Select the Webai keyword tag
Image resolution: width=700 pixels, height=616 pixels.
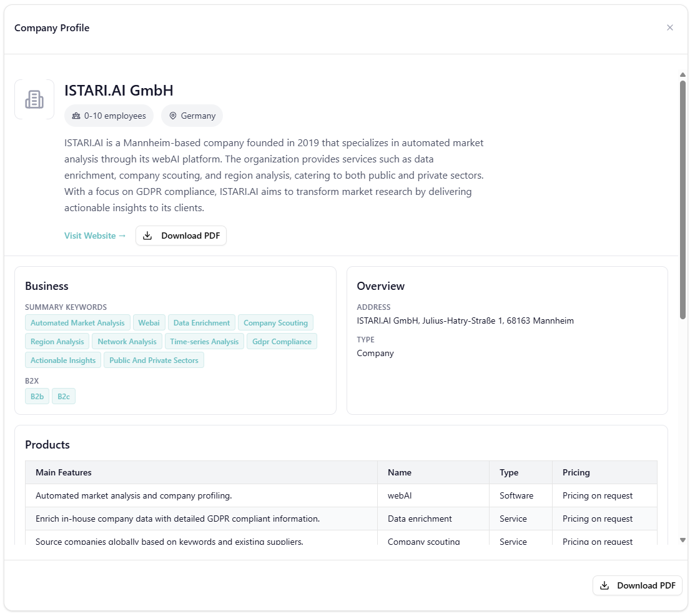pyautogui.click(x=149, y=323)
